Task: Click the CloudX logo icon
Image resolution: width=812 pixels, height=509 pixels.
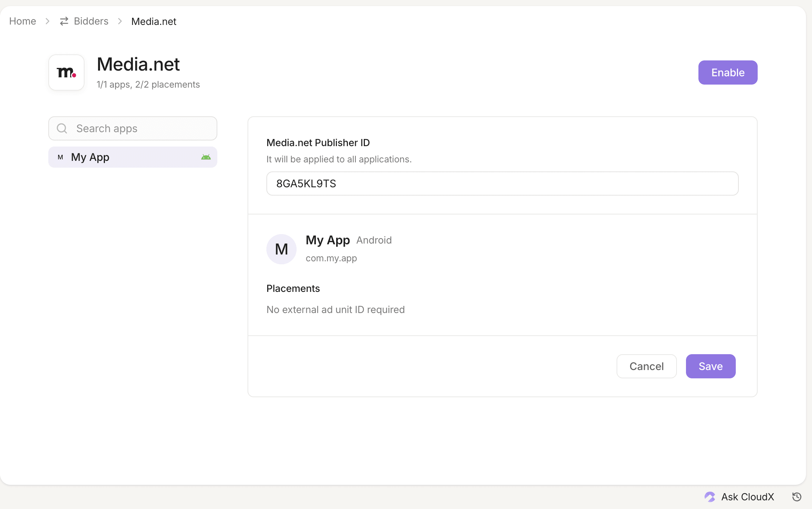Action: [710, 497]
